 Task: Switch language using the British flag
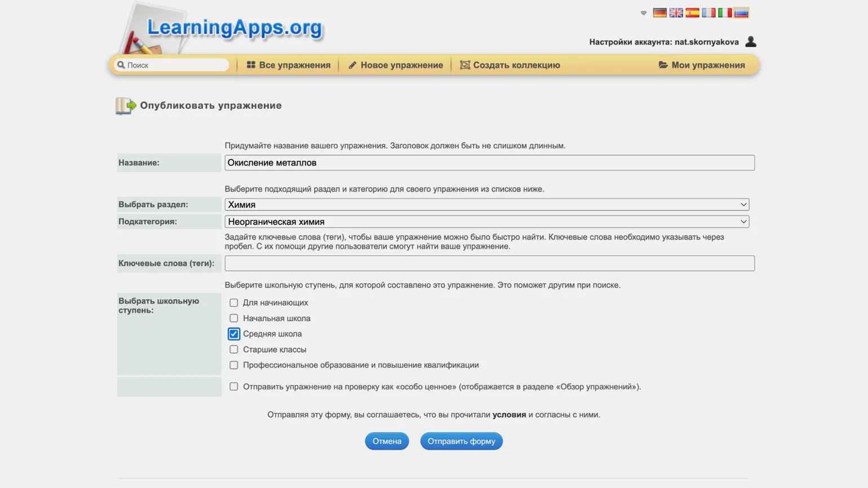pyautogui.click(x=676, y=13)
